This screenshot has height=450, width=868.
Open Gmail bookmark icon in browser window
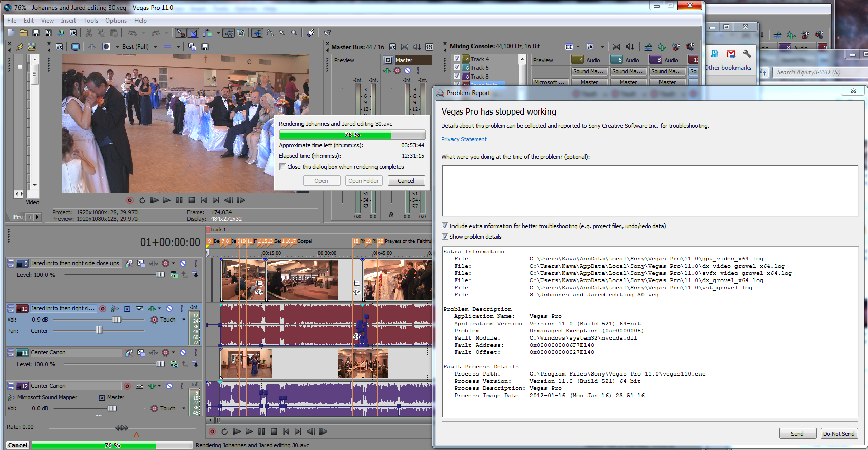(731, 54)
